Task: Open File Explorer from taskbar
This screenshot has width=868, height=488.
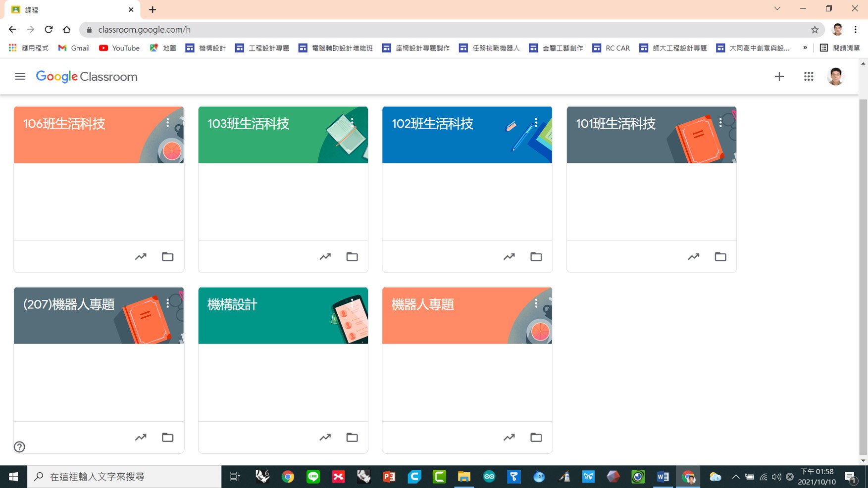Action: [464, 477]
